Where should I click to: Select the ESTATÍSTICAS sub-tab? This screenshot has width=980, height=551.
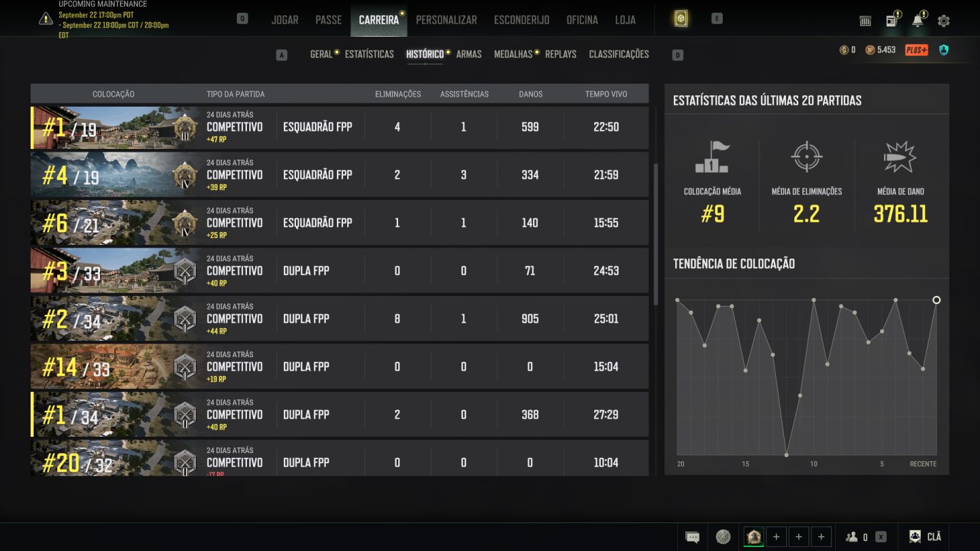point(369,54)
